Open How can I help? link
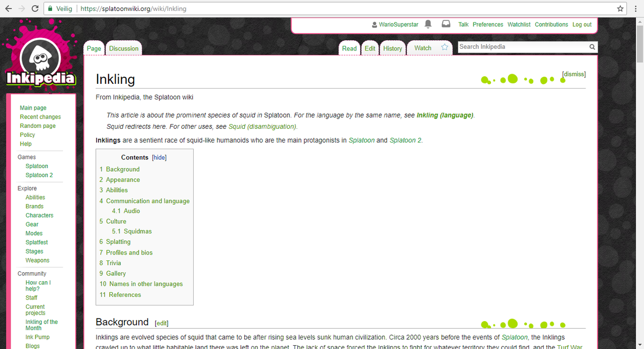Image resolution: width=644 pixels, height=349 pixels. pos(38,286)
